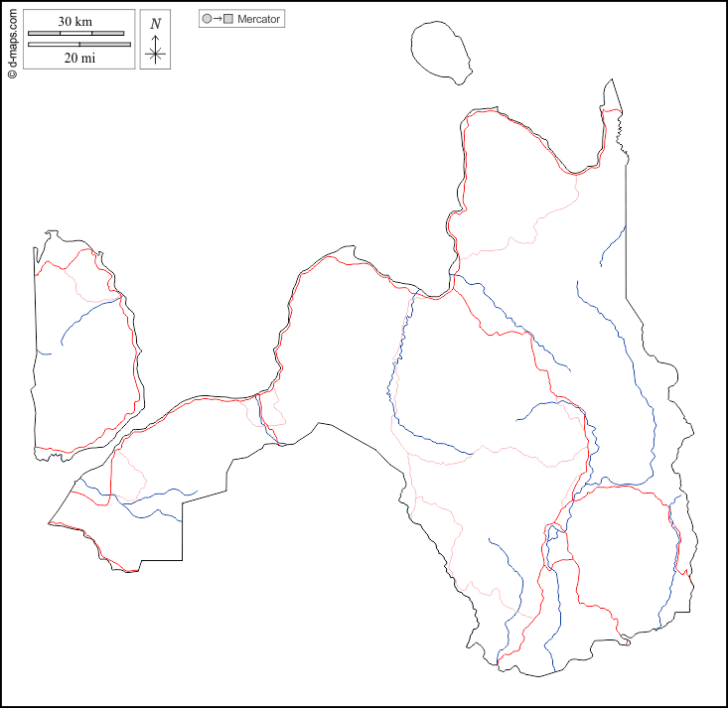Click the north arrow compass icon
Image resolution: width=728 pixels, height=708 pixels.
(x=155, y=50)
